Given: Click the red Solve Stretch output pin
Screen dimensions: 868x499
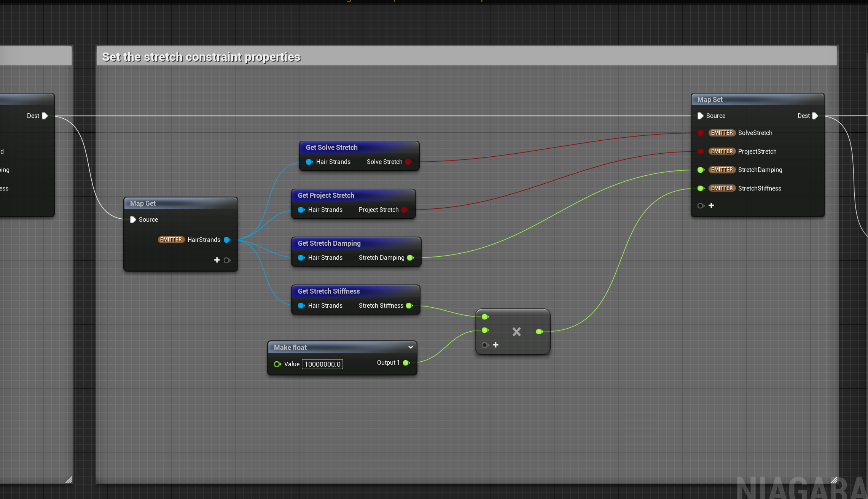Looking at the screenshot, I should [408, 162].
